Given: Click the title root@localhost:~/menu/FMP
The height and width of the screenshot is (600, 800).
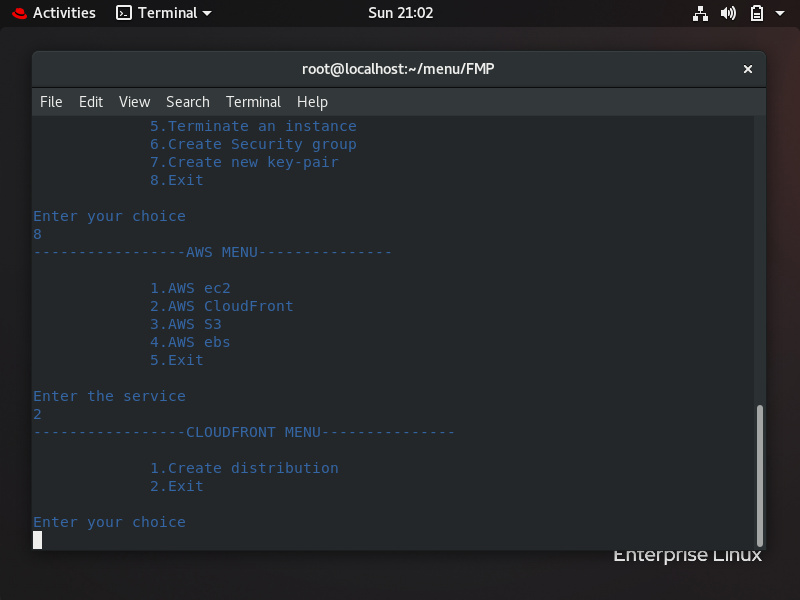Looking at the screenshot, I should point(398,69).
